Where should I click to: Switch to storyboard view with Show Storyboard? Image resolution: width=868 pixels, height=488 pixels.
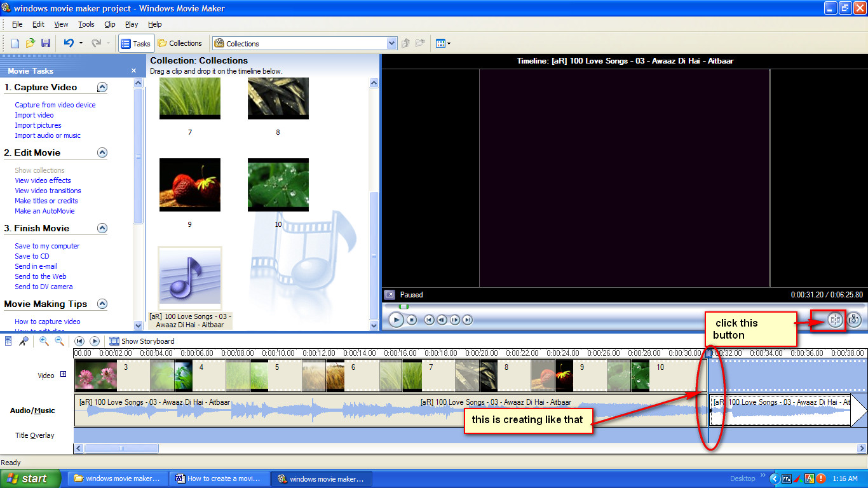[142, 341]
